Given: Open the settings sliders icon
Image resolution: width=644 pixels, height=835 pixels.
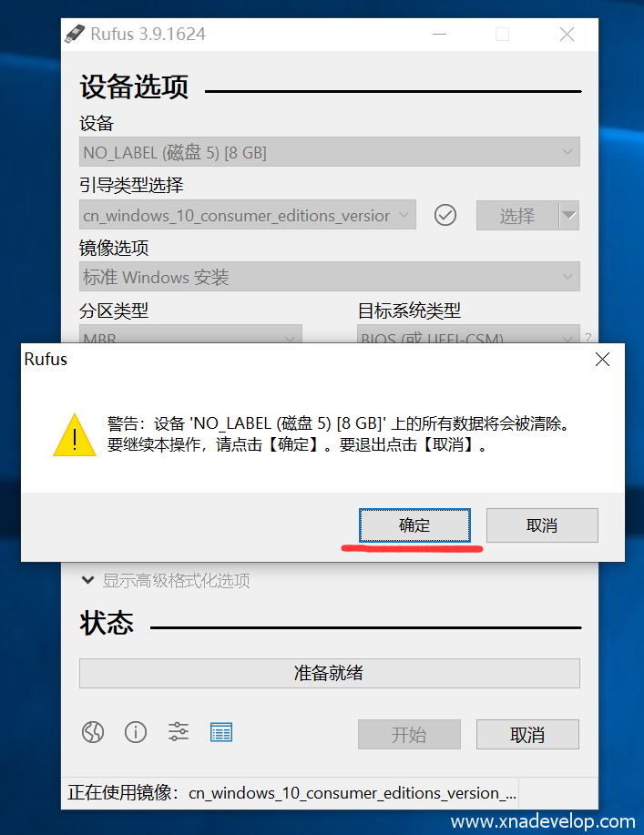Looking at the screenshot, I should pos(179,732).
